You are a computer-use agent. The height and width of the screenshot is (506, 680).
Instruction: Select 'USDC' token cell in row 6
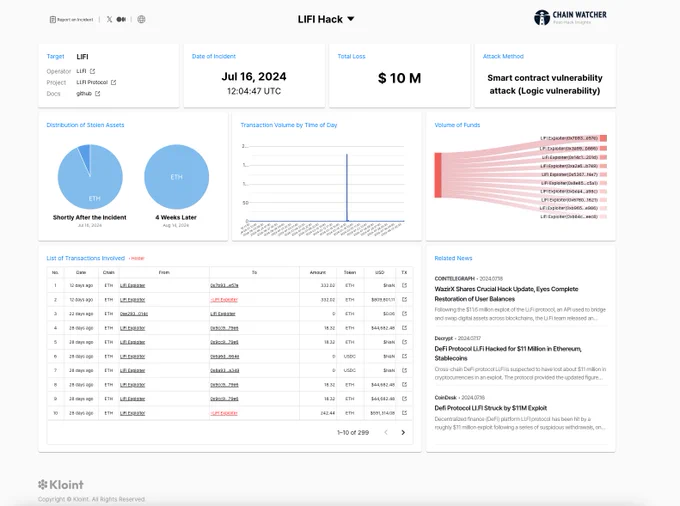tap(350, 356)
